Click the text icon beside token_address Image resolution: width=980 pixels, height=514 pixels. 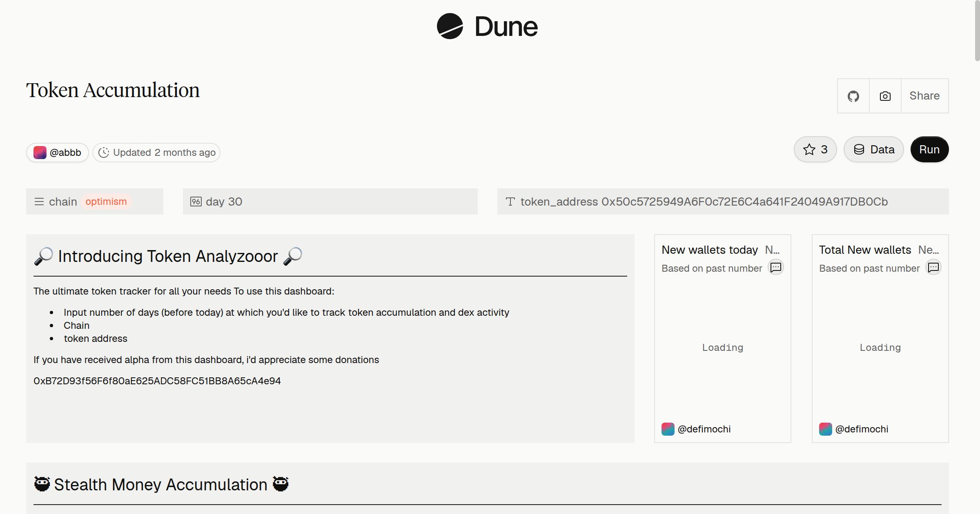click(x=510, y=202)
